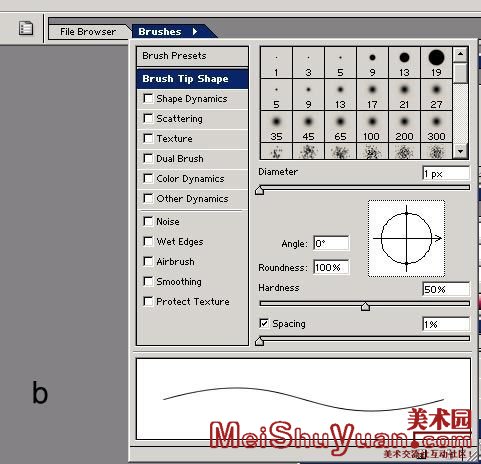This screenshot has width=481, height=464.
Task: Open the Brushes palette flyout arrow
Action: point(195,32)
